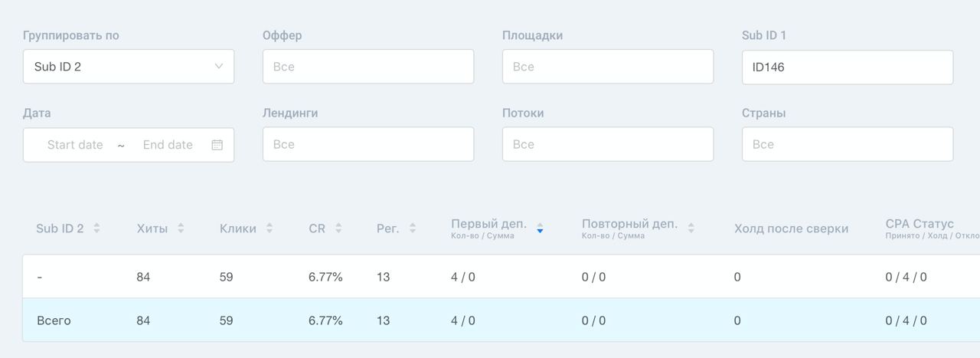The width and height of the screenshot is (980, 358).
Task: Sort table by Хиты column arrows
Action: click(x=181, y=228)
